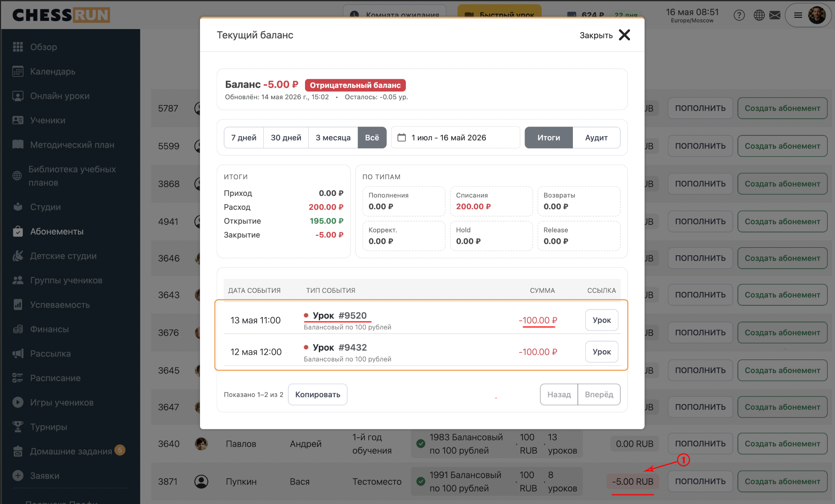Switch to the Итоги tab
The height and width of the screenshot is (504, 835).
[x=549, y=137]
